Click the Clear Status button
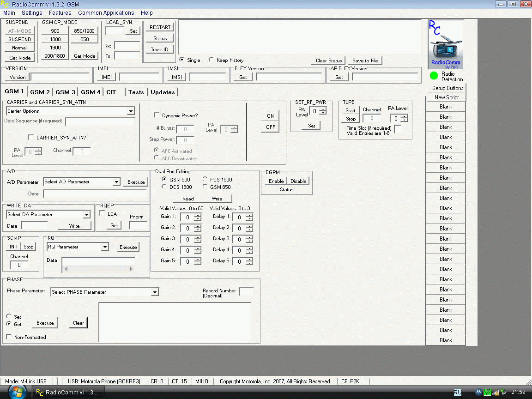532x399 pixels. pos(329,61)
